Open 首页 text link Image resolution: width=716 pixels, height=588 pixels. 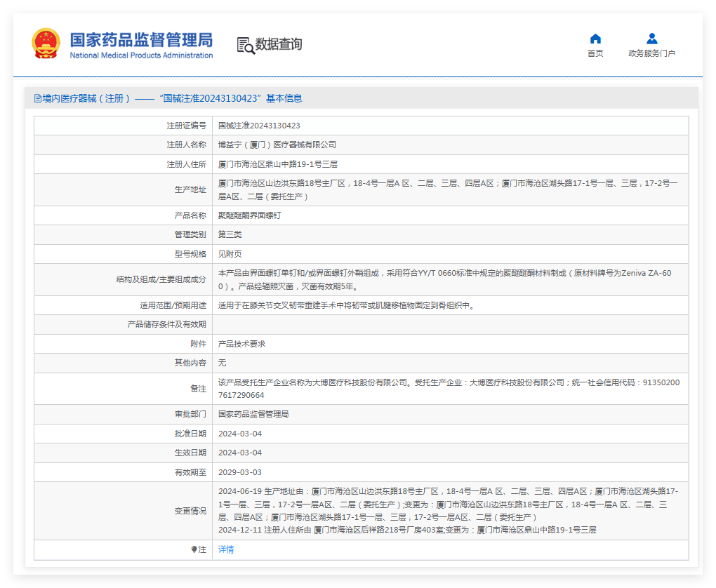pyautogui.click(x=595, y=53)
